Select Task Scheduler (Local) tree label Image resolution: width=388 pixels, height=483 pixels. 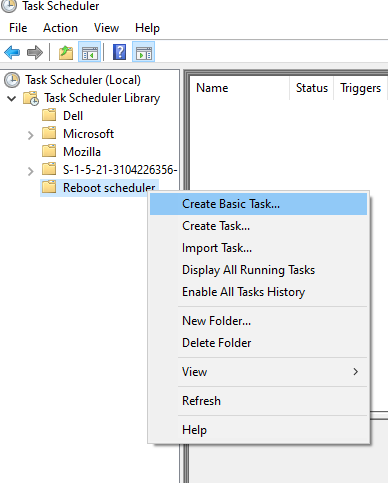tap(83, 80)
